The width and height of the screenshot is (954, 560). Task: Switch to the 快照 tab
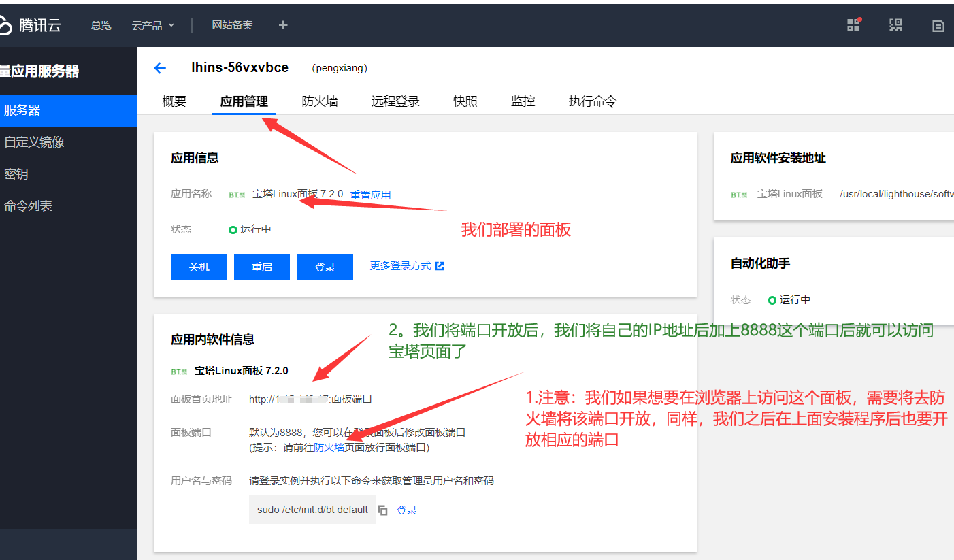(465, 101)
